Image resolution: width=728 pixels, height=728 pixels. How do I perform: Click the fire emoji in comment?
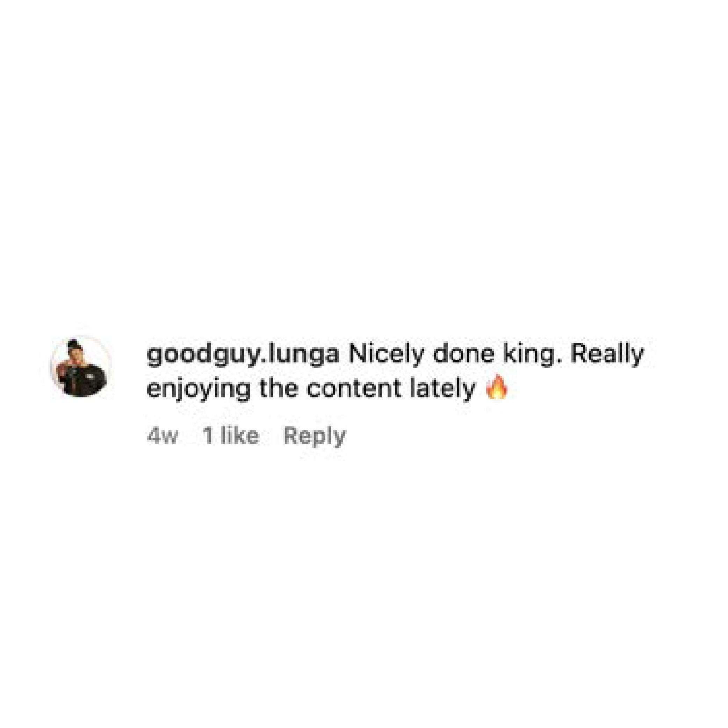point(497,387)
